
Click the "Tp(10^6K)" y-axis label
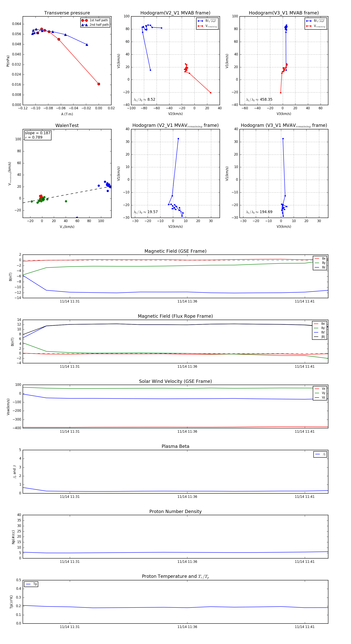[x=11, y=602]
